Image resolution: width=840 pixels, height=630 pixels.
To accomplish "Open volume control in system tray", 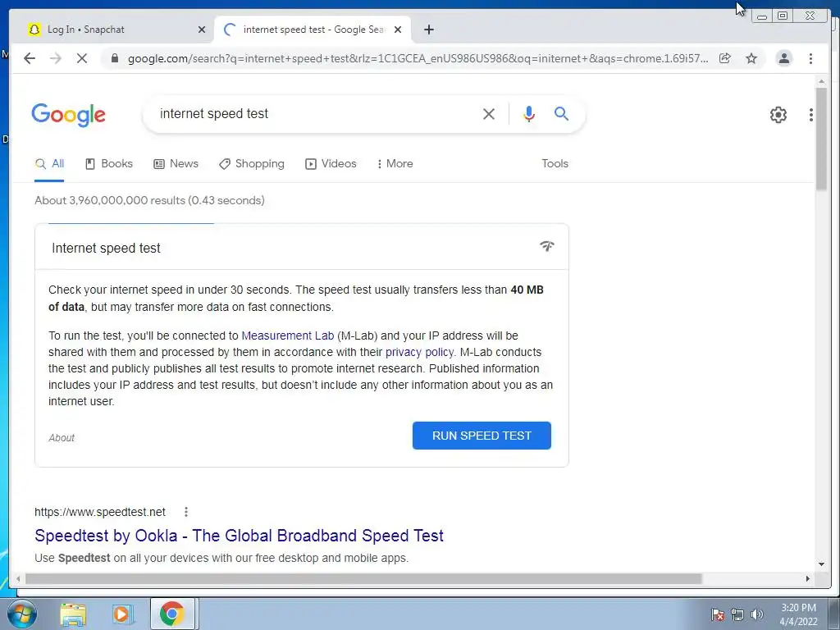I will pyautogui.click(x=756, y=614).
